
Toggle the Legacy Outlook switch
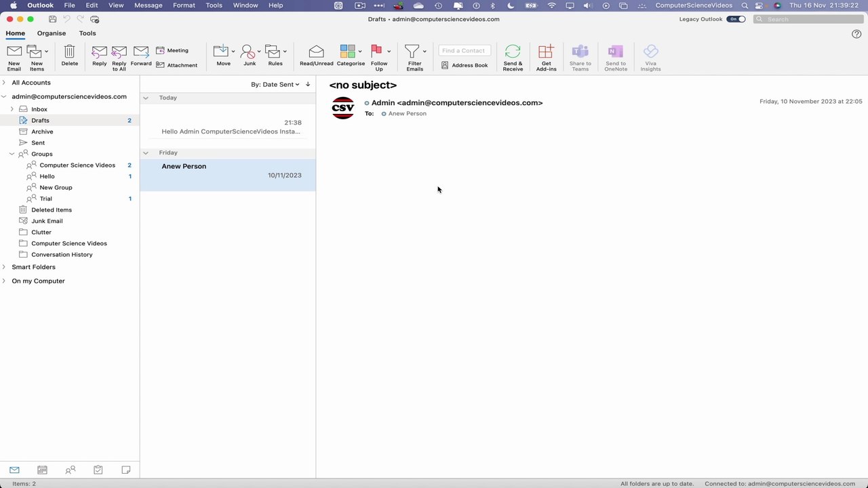(x=736, y=19)
